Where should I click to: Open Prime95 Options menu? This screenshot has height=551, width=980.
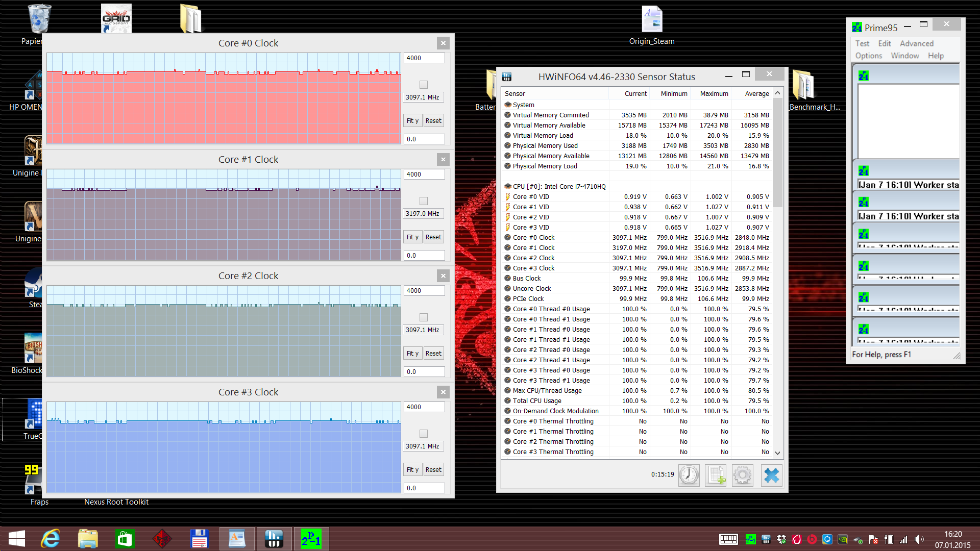click(x=868, y=56)
